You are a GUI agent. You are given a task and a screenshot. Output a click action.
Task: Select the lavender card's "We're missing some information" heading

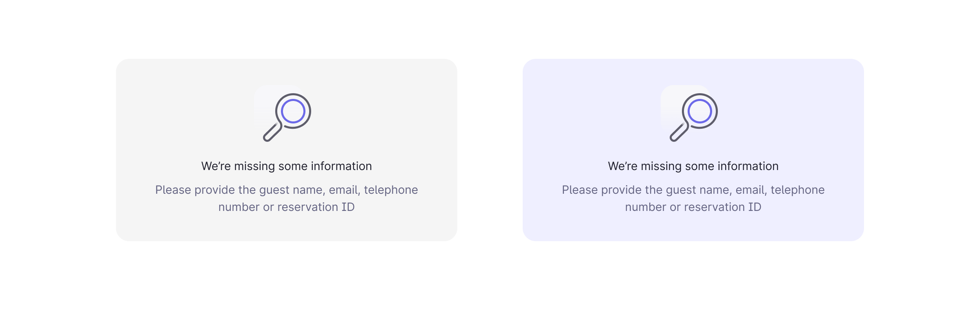point(693,166)
